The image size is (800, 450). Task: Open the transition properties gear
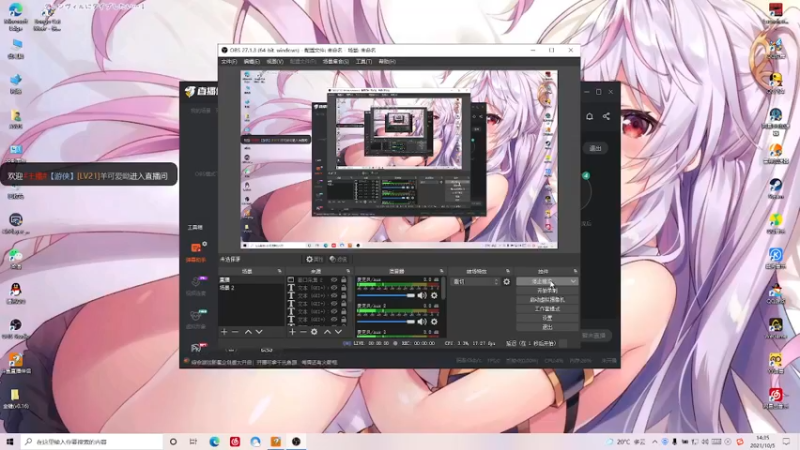[x=506, y=282]
